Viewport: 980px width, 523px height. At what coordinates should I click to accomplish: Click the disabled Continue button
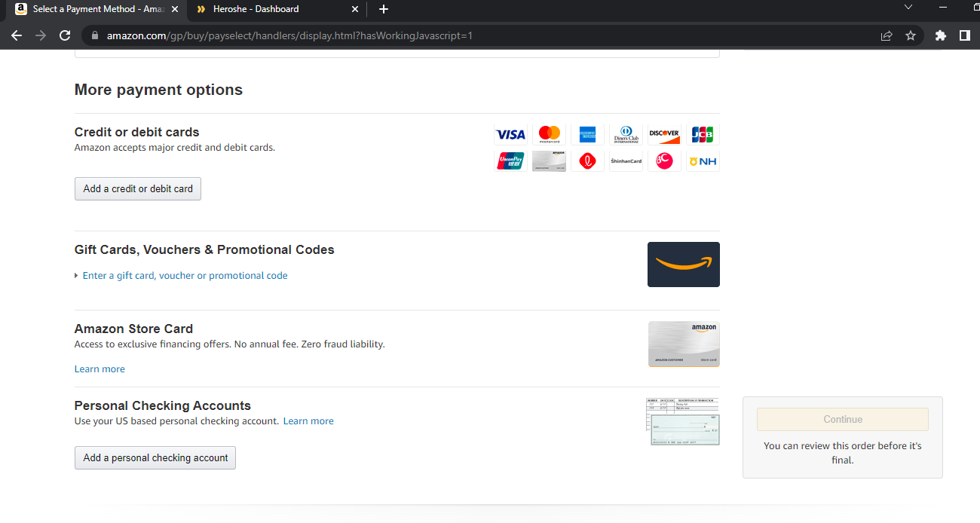coord(843,419)
